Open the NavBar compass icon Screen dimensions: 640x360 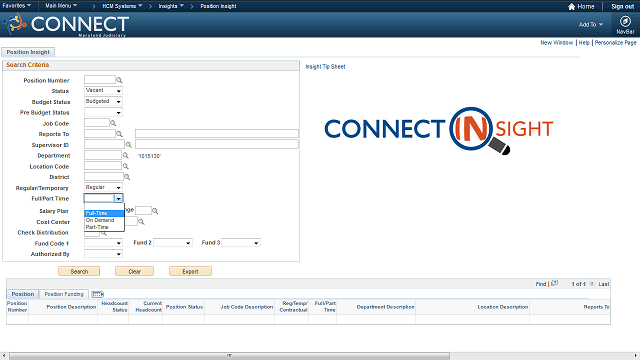point(625,21)
